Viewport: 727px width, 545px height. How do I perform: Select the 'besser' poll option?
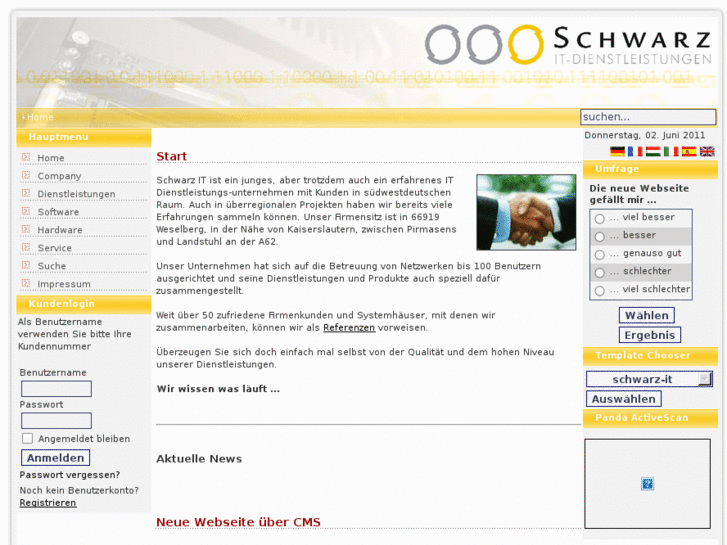click(x=599, y=237)
